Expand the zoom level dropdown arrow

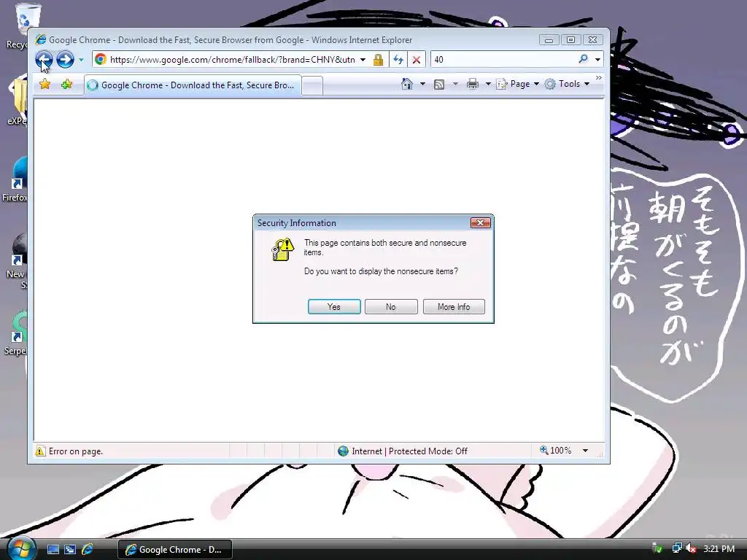click(x=586, y=451)
